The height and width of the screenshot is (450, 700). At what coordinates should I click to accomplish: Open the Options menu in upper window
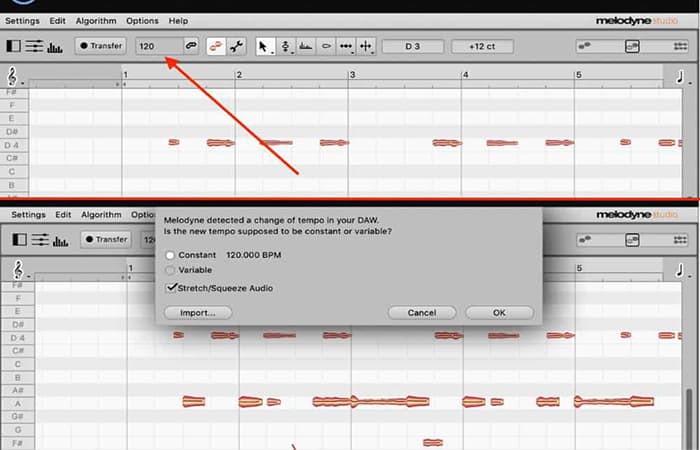(142, 21)
